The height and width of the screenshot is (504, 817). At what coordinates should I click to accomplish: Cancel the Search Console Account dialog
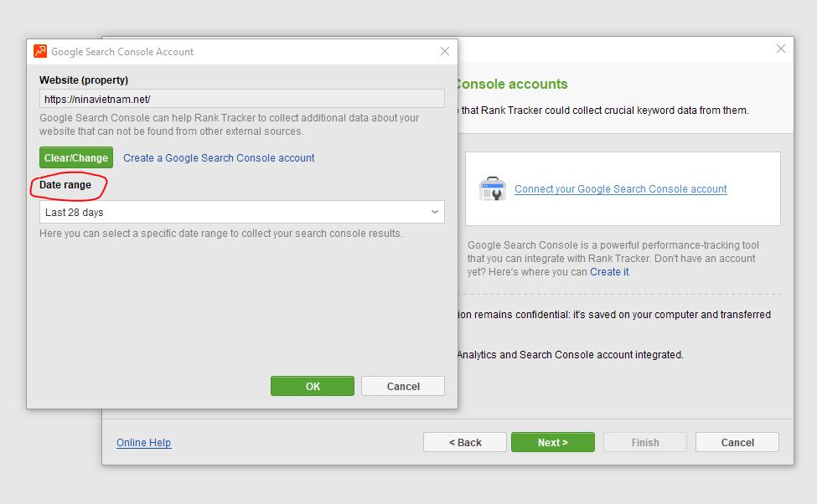pos(403,386)
